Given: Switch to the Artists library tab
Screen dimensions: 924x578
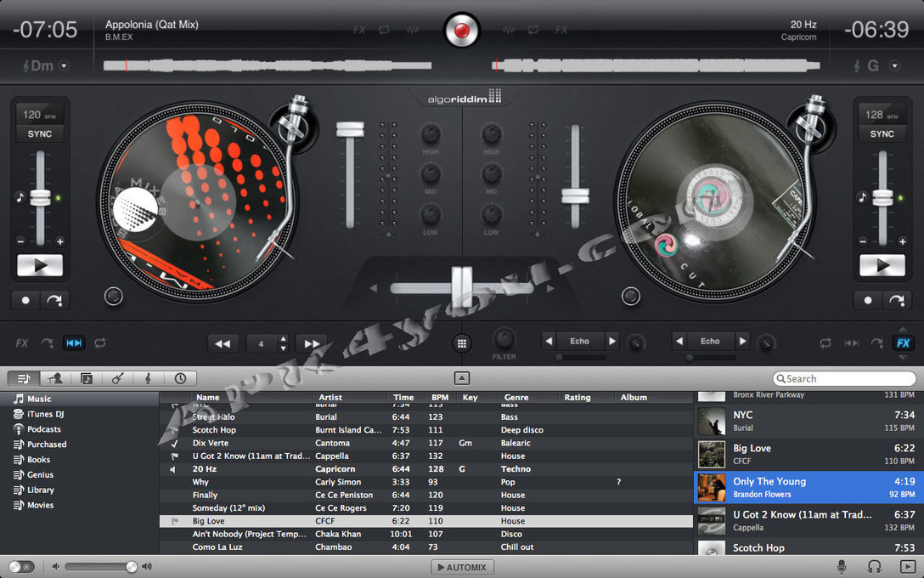Looking at the screenshot, I should tap(55, 378).
